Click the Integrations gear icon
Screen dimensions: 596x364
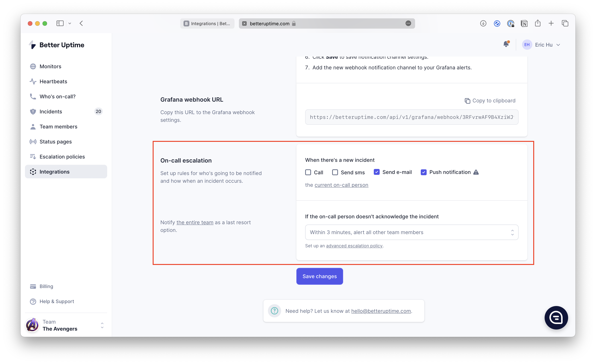pyautogui.click(x=33, y=172)
